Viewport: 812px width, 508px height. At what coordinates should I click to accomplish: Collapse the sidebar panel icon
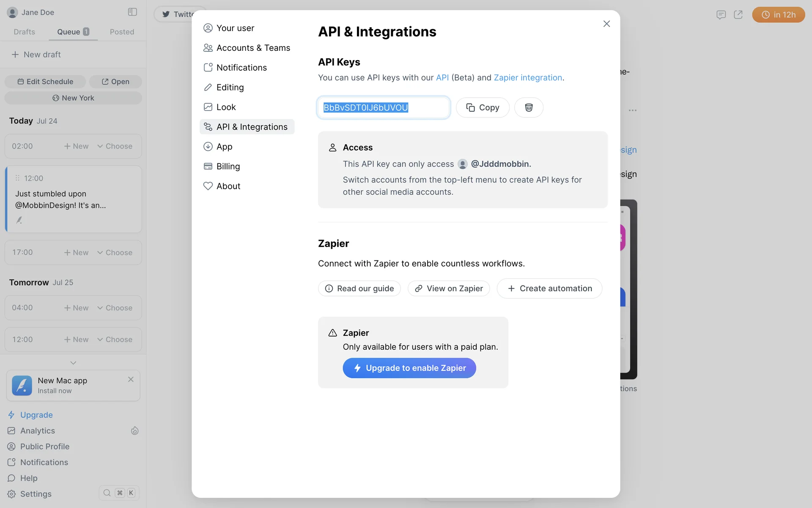[132, 12]
